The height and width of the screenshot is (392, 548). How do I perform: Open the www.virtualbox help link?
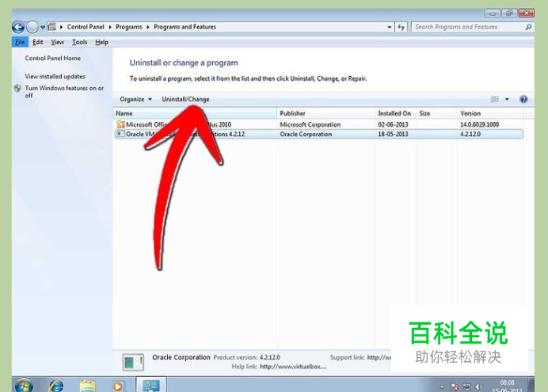[293, 367]
